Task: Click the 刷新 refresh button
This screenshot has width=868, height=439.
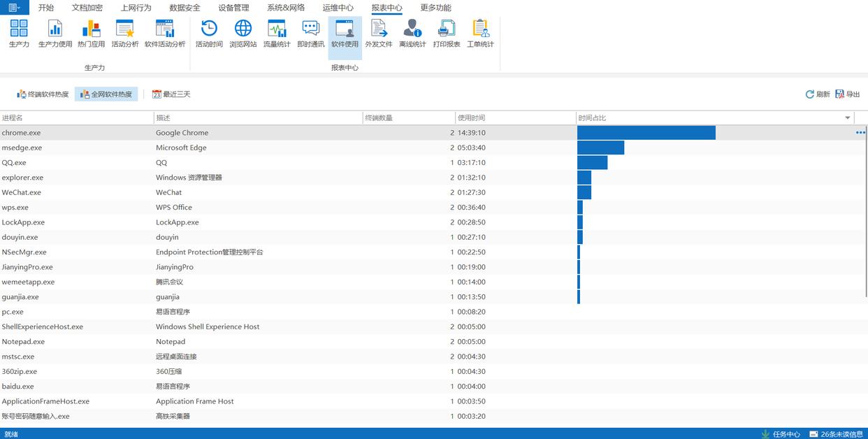Action: click(818, 94)
